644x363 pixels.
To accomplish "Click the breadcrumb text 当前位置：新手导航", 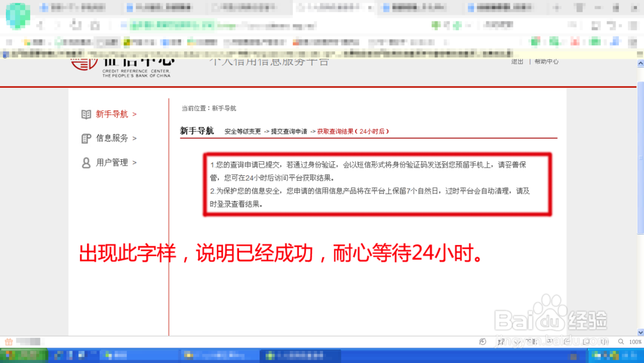I will tap(209, 108).
